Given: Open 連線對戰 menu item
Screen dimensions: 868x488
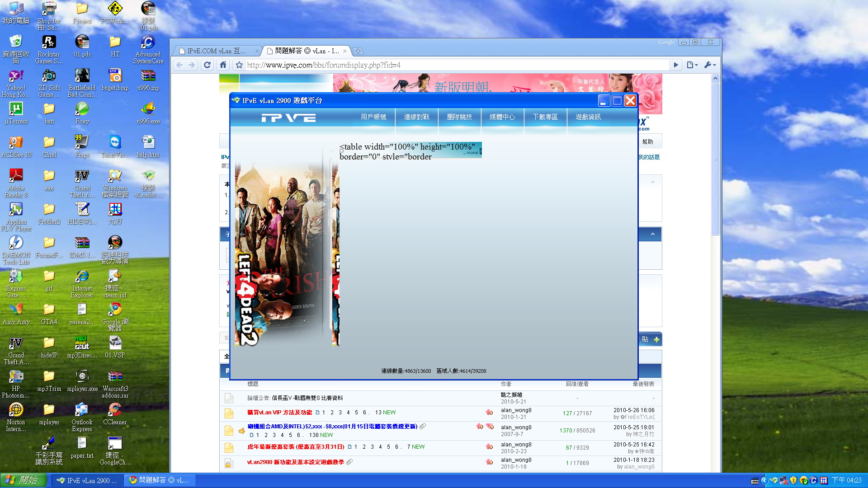Looking at the screenshot, I should pyautogui.click(x=416, y=117).
